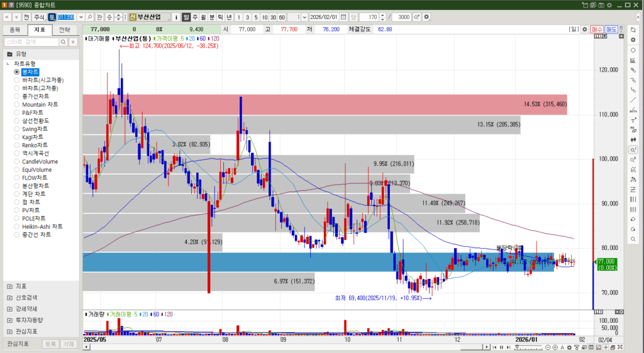Switch to the 전략 tab
This screenshot has height=353, width=644.
(65, 30)
